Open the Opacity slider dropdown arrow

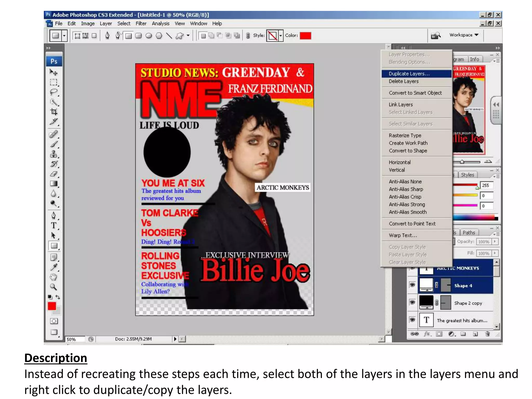495,242
